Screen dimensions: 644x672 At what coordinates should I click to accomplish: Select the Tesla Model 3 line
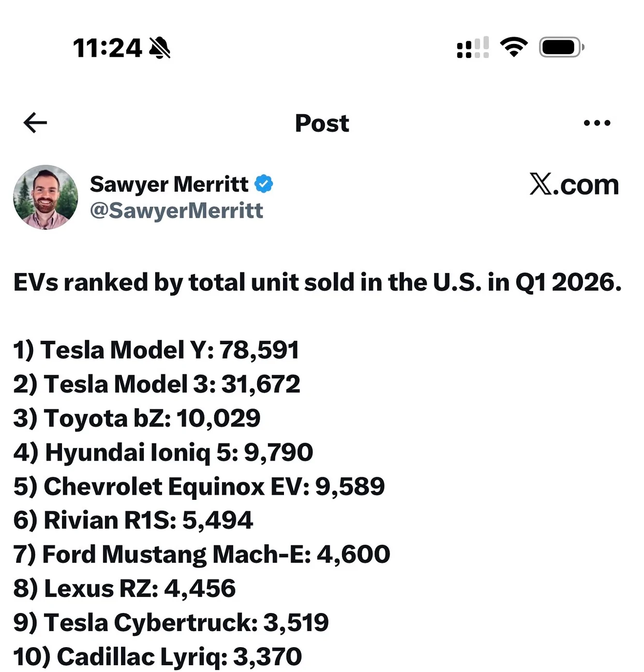(157, 384)
